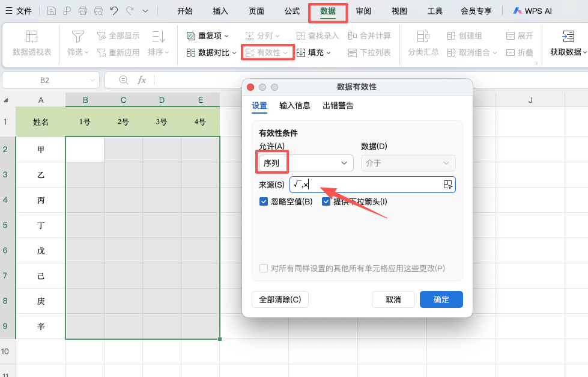This screenshot has width=588, height=377.
Task: Click cell containing 戊
Action: point(41,251)
